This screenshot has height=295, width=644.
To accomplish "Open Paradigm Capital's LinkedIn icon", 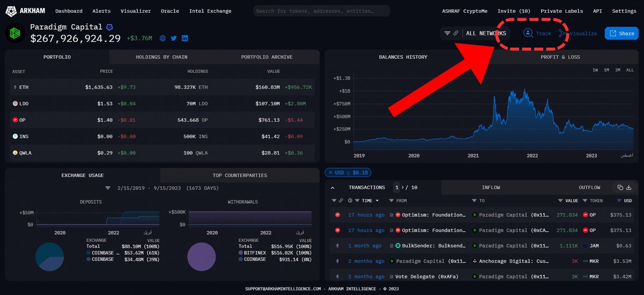I will pyautogui.click(x=185, y=38).
